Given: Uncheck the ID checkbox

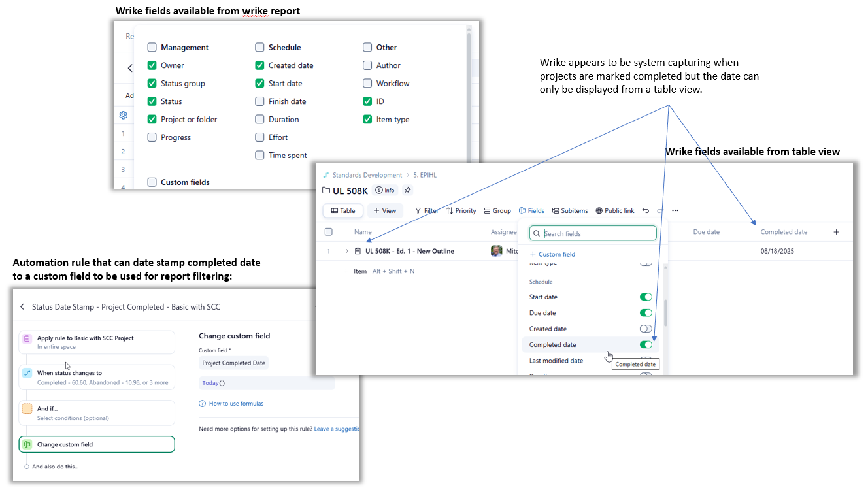Looking at the screenshot, I should (367, 101).
